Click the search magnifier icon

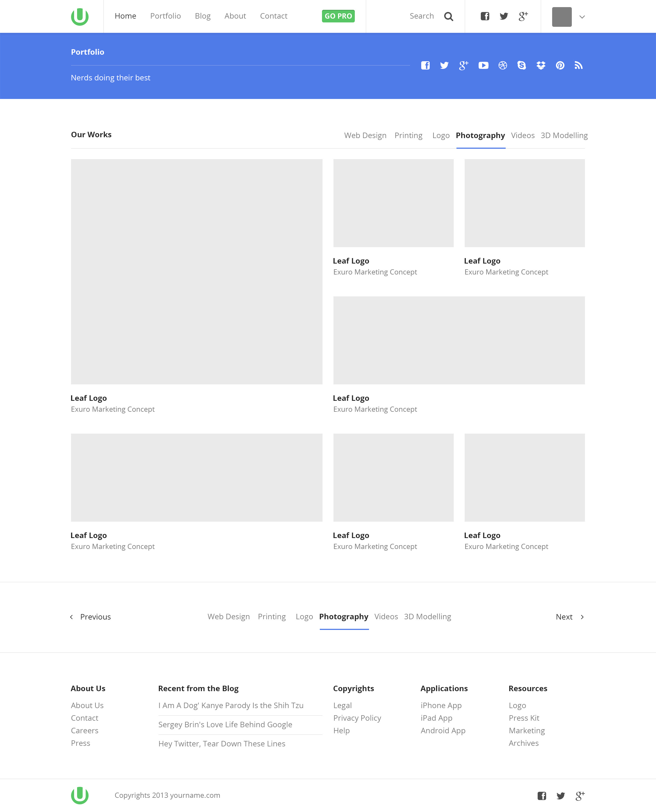(449, 17)
